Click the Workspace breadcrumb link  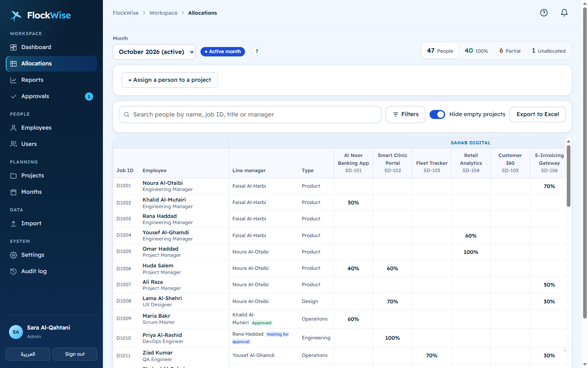pos(163,13)
